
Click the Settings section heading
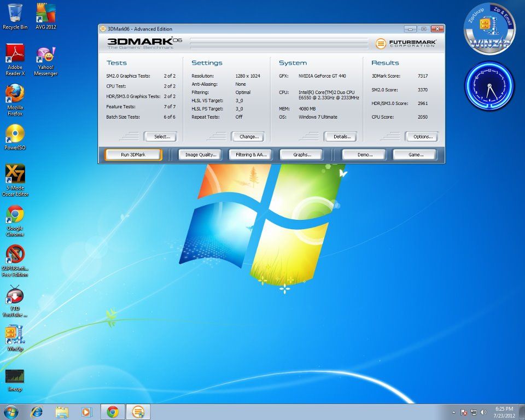[207, 63]
